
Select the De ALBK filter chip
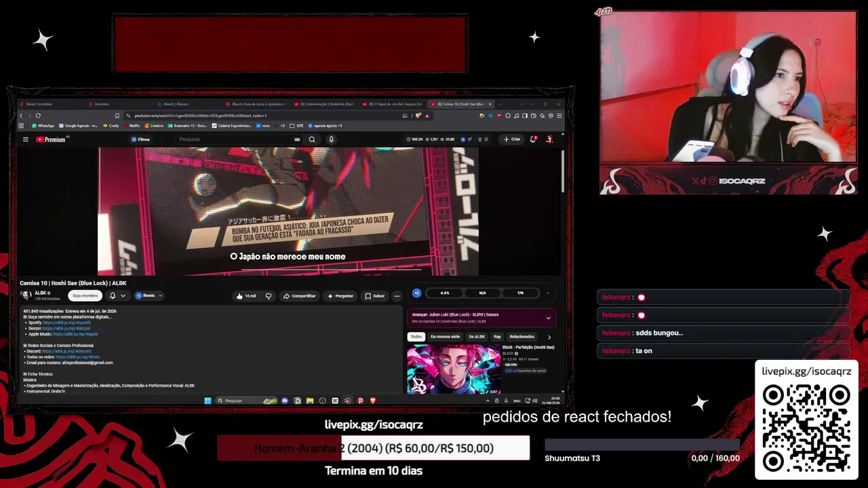[x=477, y=337]
